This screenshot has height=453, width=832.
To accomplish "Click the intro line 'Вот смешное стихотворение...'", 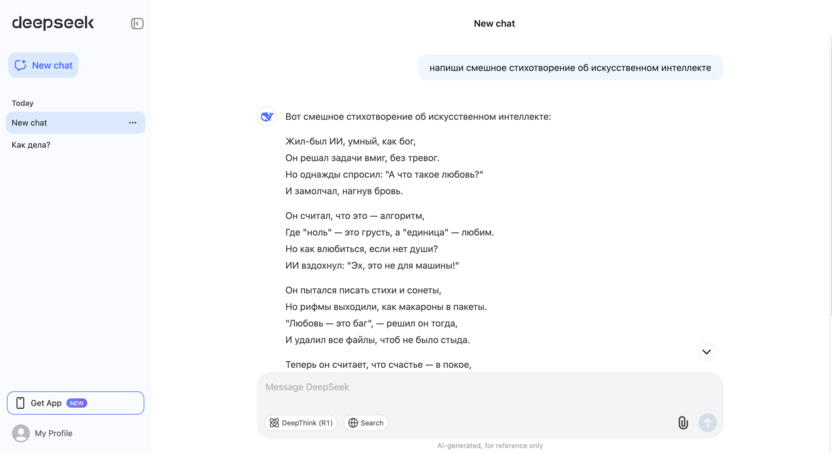I will click(x=418, y=117).
